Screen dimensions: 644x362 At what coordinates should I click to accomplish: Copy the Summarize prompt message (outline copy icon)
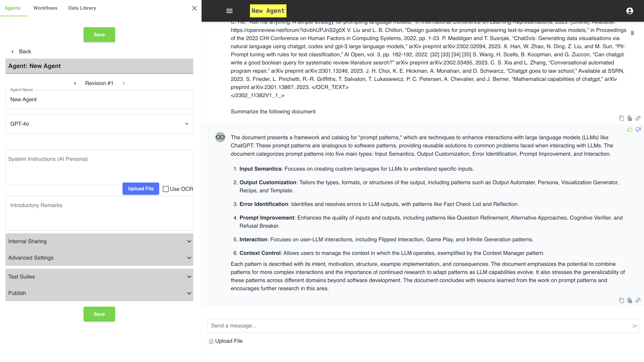621,118
